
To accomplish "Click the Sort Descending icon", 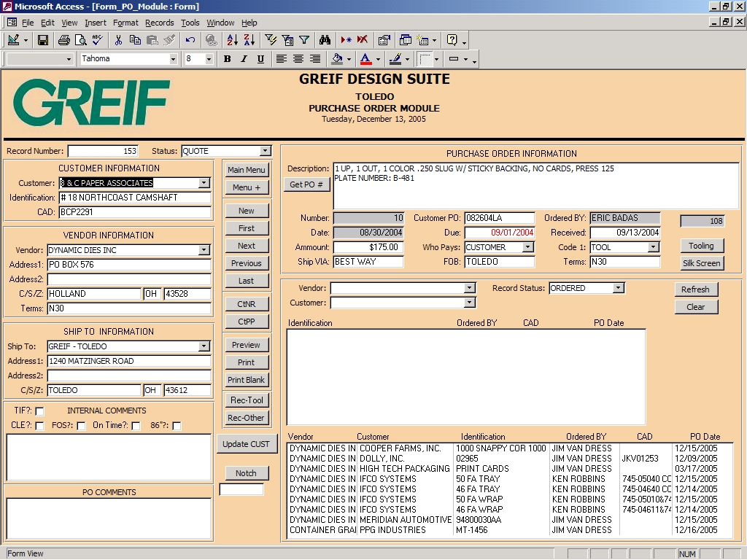I will coord(249,40).
